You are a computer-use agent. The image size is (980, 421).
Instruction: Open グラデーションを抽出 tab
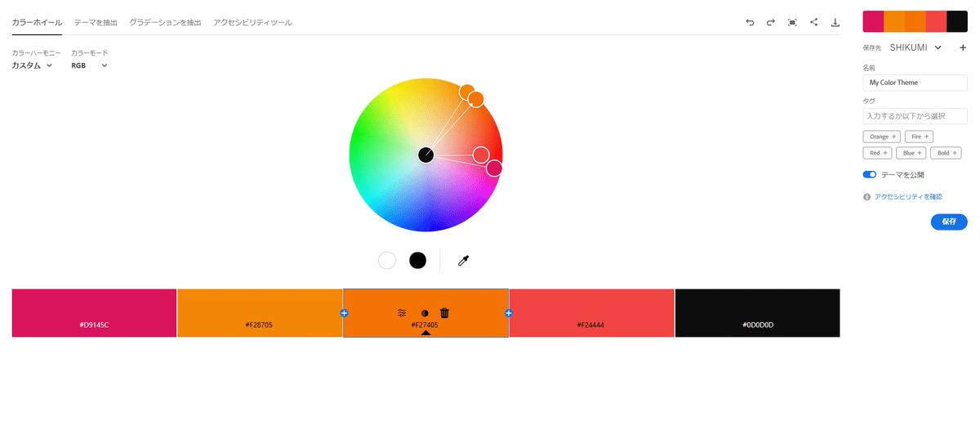(x=165, y=23)
